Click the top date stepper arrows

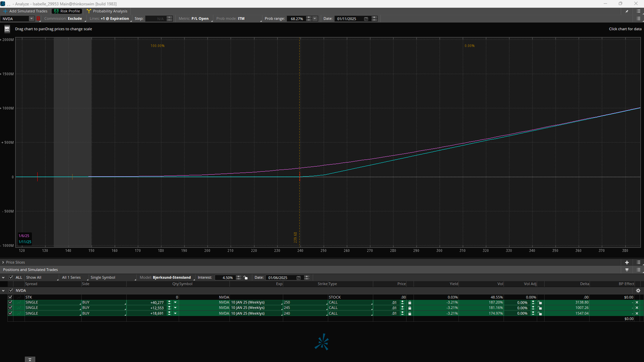pyautogui.click(x=374, y=18)
